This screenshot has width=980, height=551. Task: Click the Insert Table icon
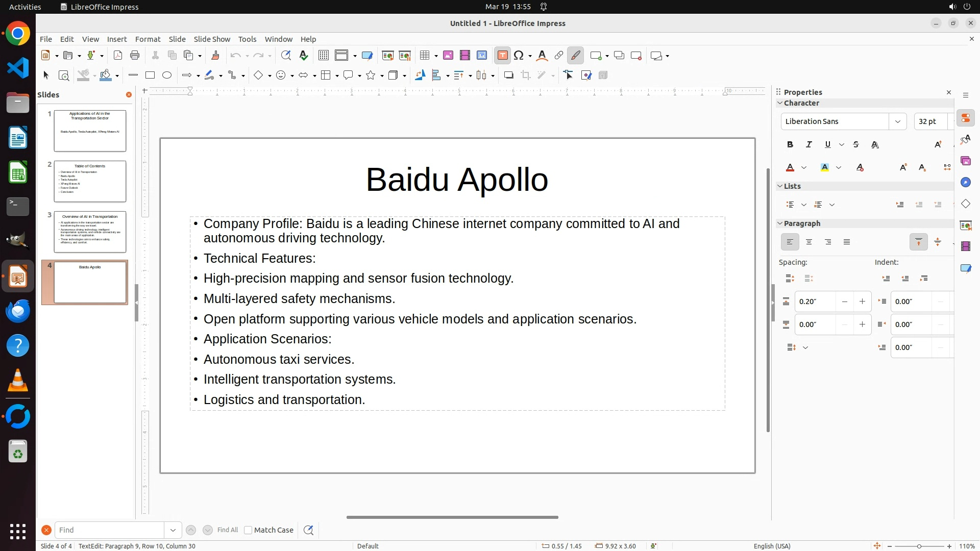click(424, 56)
